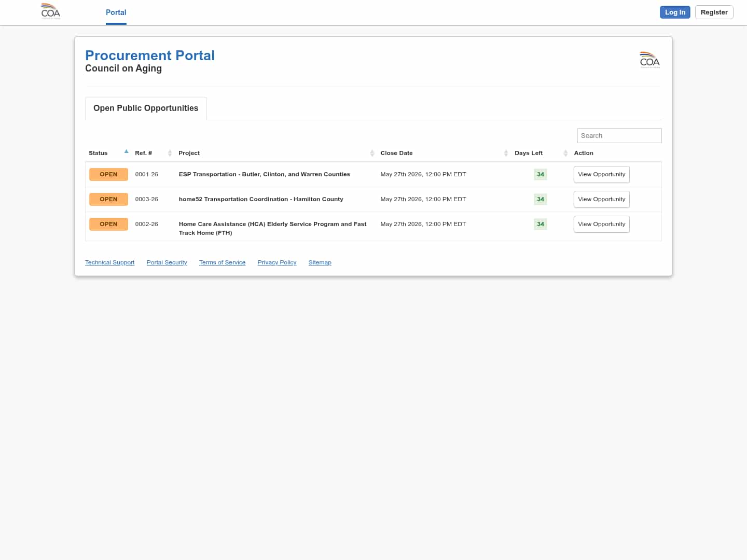This screenshot has width=747, height=560.
Task: Sort opportunities by Ref. # column
Action: pyautogui.click(x=170, y=153)
